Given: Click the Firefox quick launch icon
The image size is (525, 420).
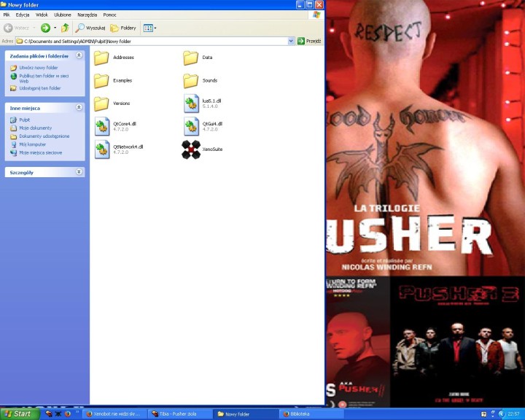Looking at the screenshot, I should (x=68, y=414).
